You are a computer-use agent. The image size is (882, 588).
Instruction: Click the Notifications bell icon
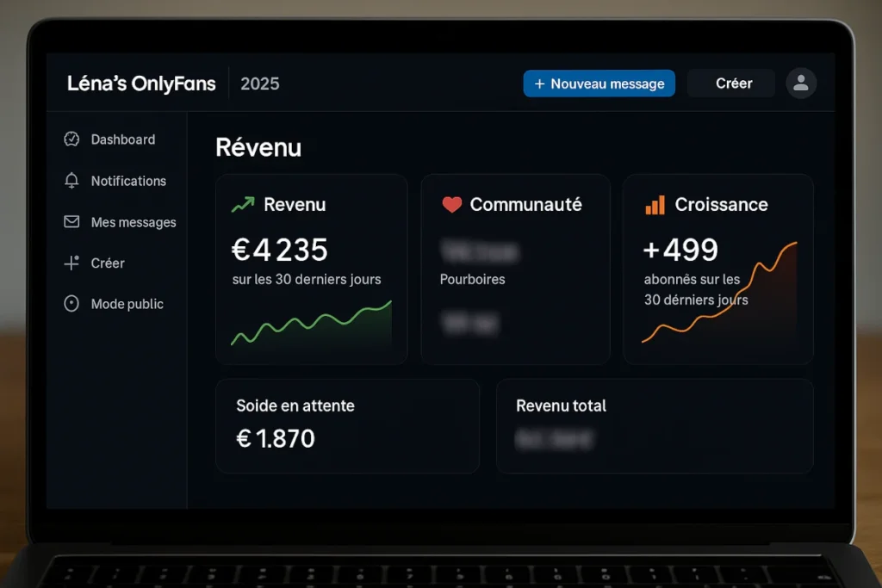[x=71, y=181]
